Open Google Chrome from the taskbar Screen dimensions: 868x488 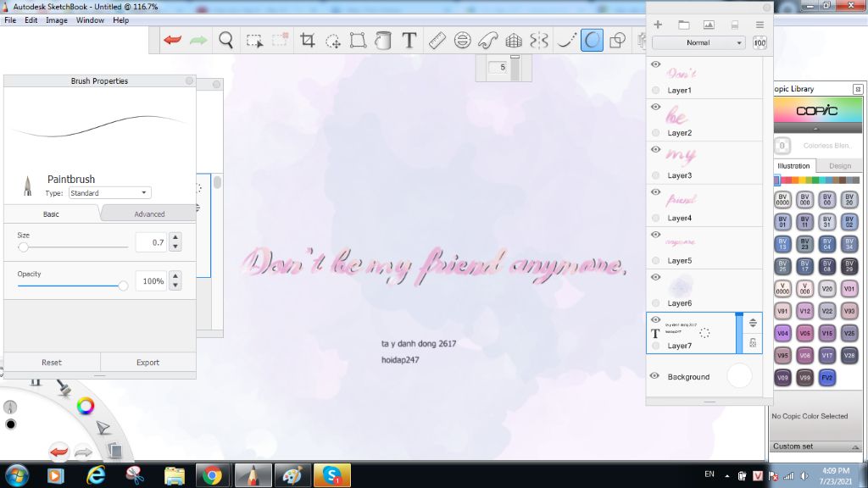[211, 475]
